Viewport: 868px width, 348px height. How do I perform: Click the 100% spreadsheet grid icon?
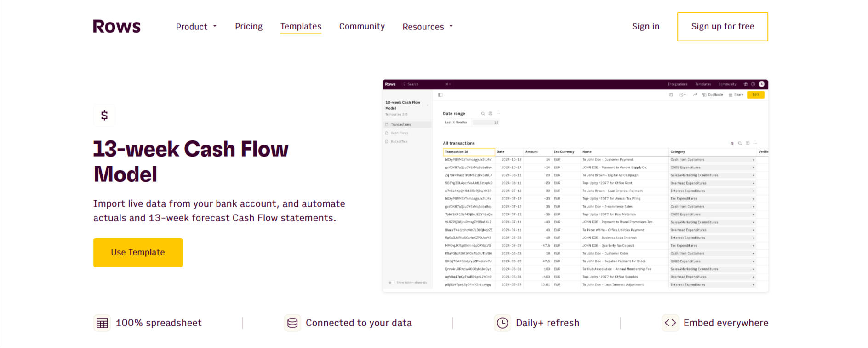coord(102,323)
